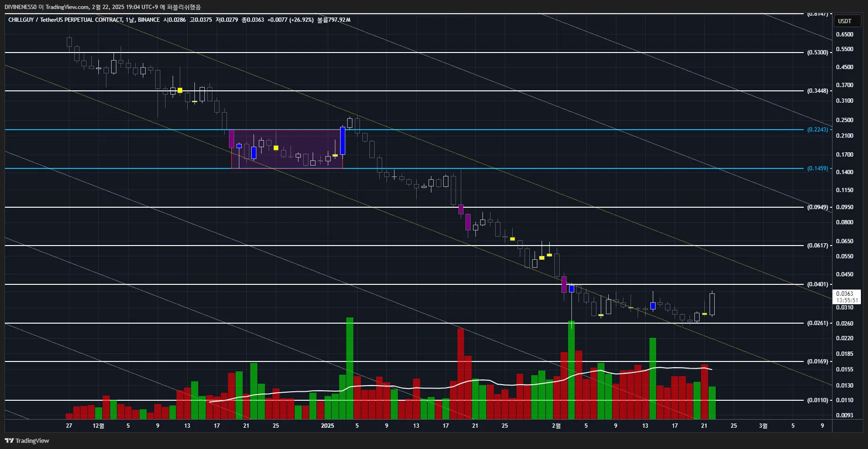The height and width of the screenshot is (449, 868).
Task: Select the (0.0949) horizontal level label
Action: click(817, 207)
